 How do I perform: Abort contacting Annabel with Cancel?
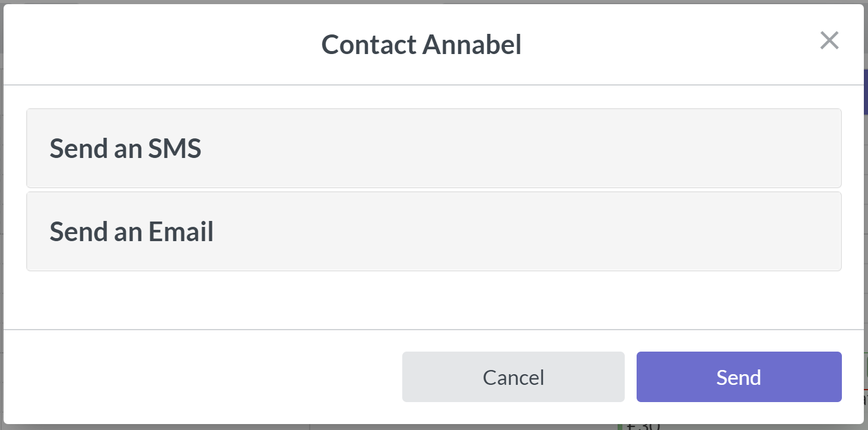[x=513, y=377]
